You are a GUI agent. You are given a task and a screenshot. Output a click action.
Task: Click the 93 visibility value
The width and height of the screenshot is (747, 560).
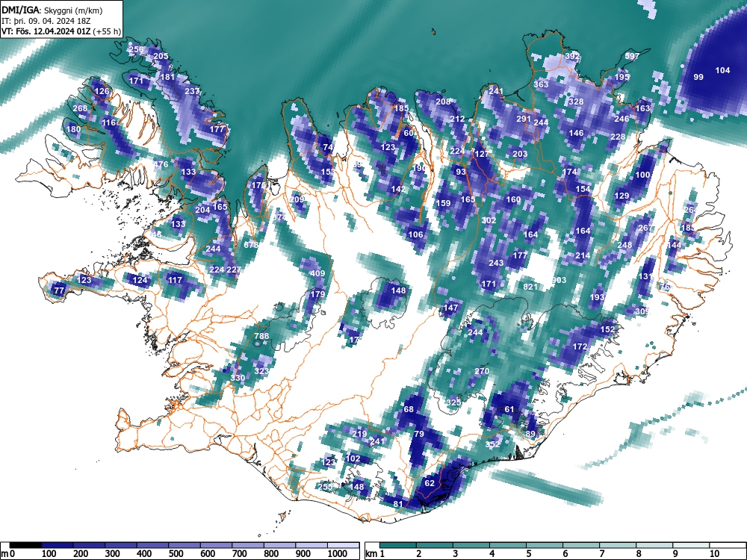tap(461, 172)
